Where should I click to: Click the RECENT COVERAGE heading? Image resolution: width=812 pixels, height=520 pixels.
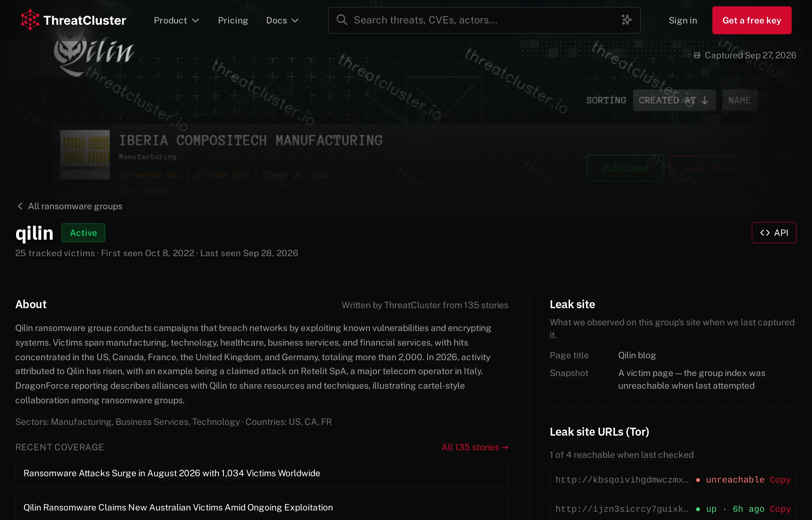59,447
